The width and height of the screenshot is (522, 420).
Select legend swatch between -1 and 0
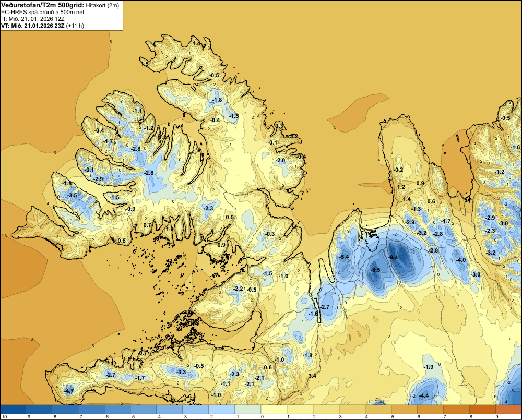pos(248,409)
